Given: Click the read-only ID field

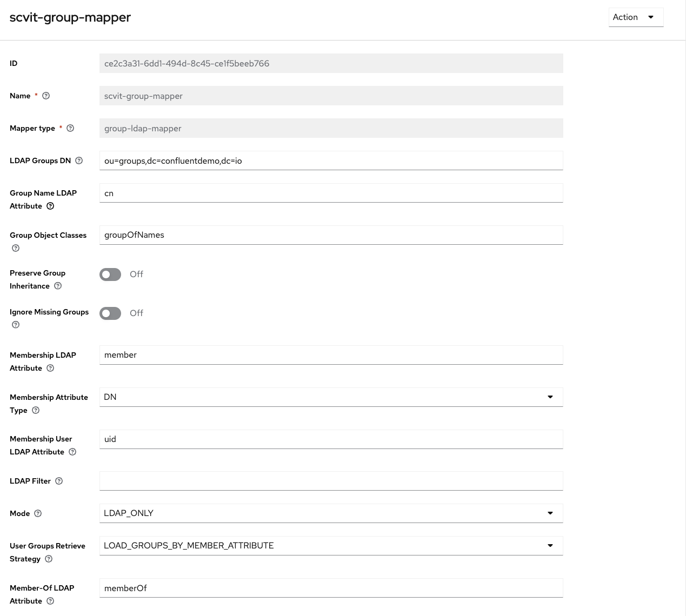Looking at the screenshot, I should (331, 63).
